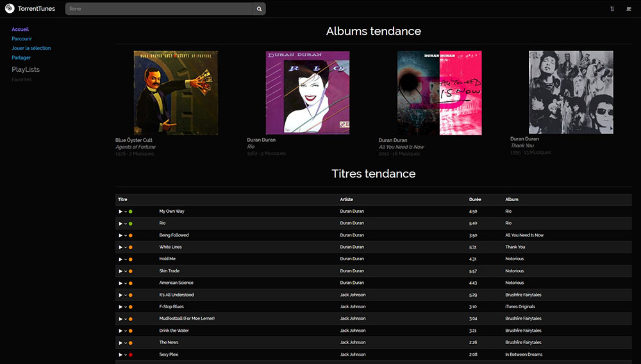The width and height of the screenshot is (641, 364).
Task: Open iTunes Originals album in F-Stop Blues row
Action: [x=520, y=307]
